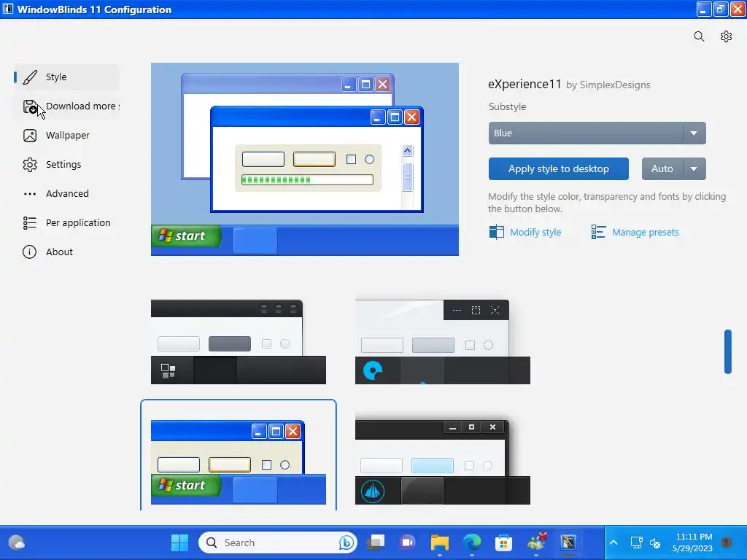Click the Auto button

[662, 169]
